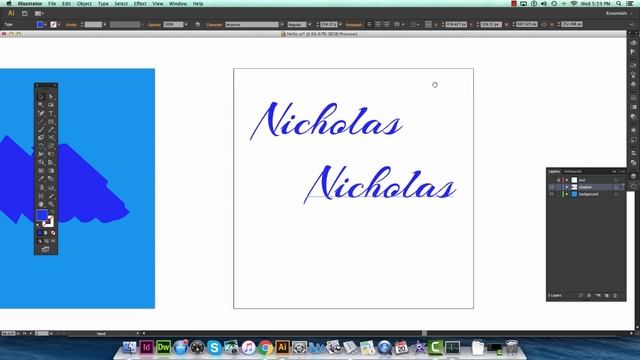This screenshot has width=640, height=360.
Task: Open the Object menu
Action: click(84, 4)
